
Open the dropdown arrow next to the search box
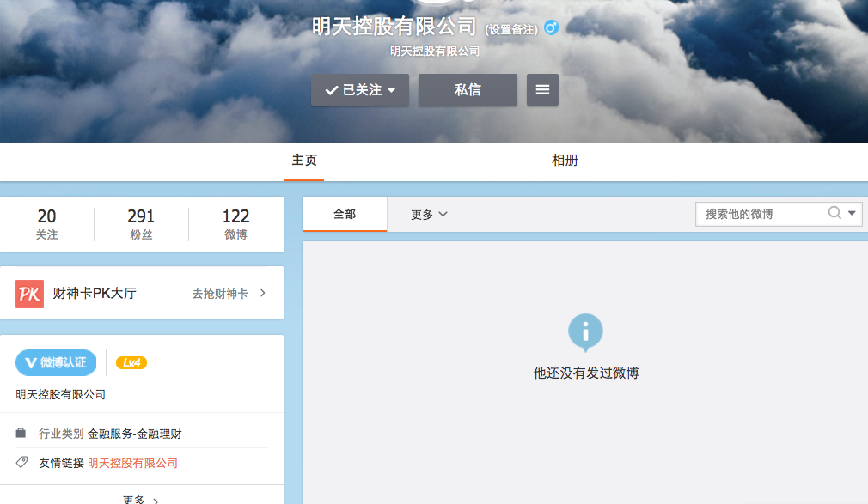click(852, 213)
